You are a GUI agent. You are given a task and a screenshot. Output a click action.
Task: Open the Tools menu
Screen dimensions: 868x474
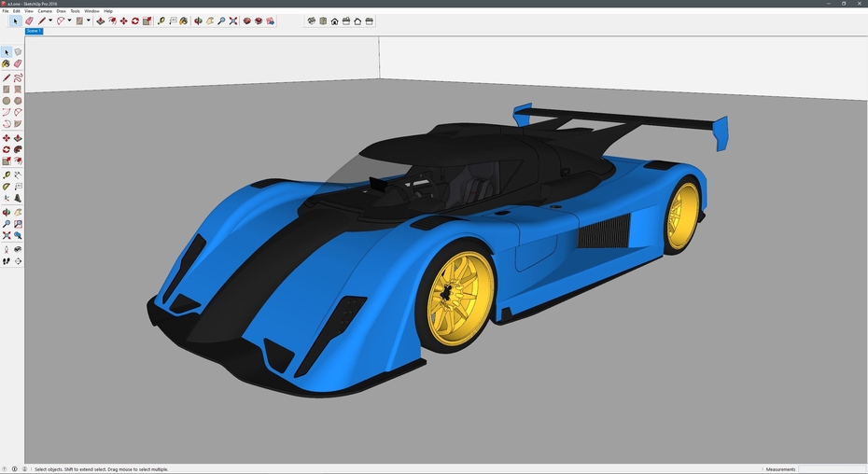pos(75,11)
